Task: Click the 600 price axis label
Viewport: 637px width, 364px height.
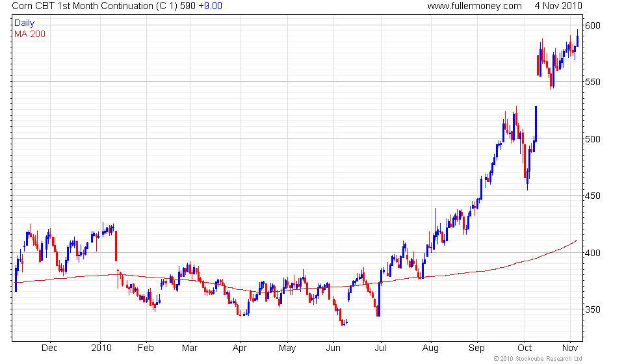Action: tap(592, 25)
